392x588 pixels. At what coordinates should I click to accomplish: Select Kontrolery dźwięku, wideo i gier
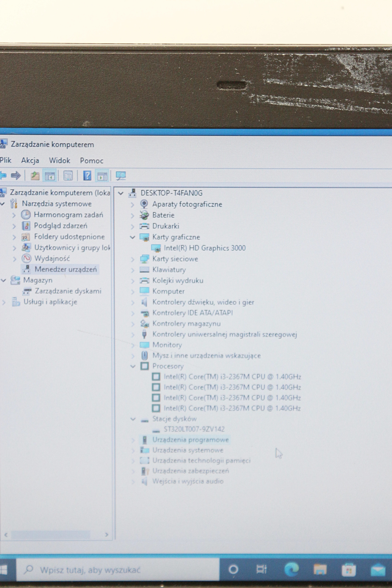[203, 302]
